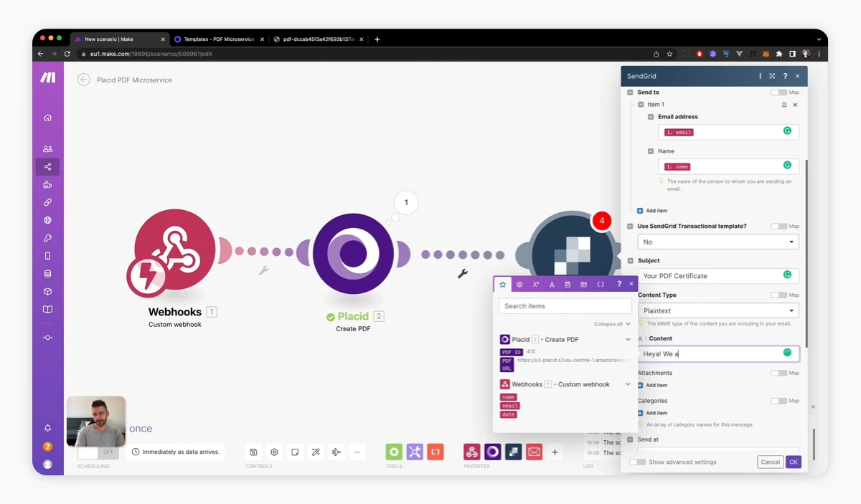Switch to the Custom variables braces tab
This screenshot has width=861, height=504.
601,285
